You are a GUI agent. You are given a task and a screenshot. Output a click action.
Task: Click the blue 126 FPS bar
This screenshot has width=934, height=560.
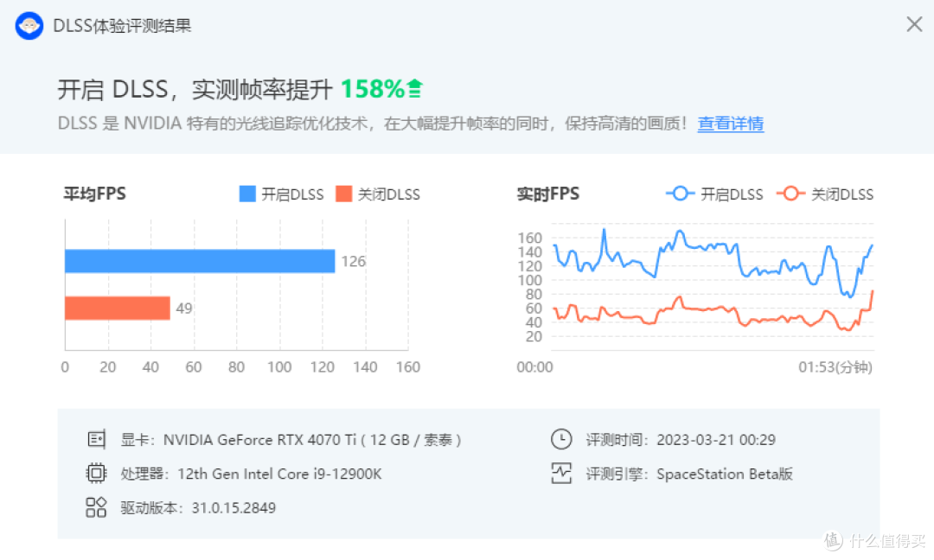[200, 261]
